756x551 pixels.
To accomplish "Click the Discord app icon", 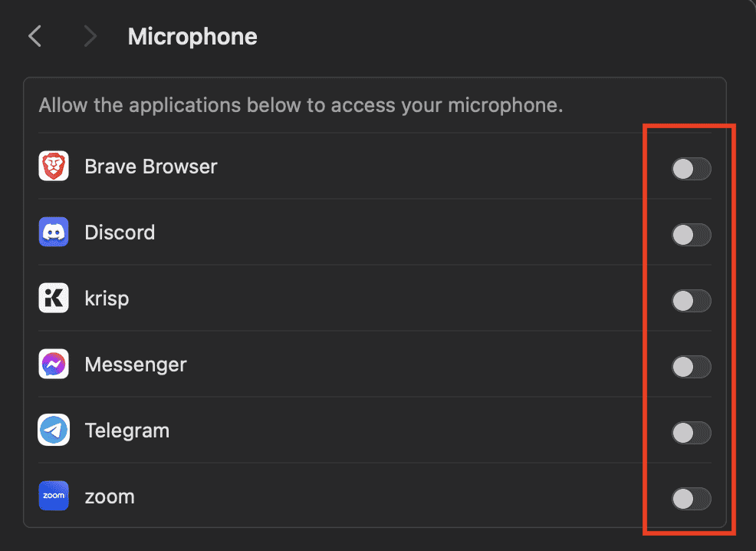I will pyautogui.click(x=54, y=233).
